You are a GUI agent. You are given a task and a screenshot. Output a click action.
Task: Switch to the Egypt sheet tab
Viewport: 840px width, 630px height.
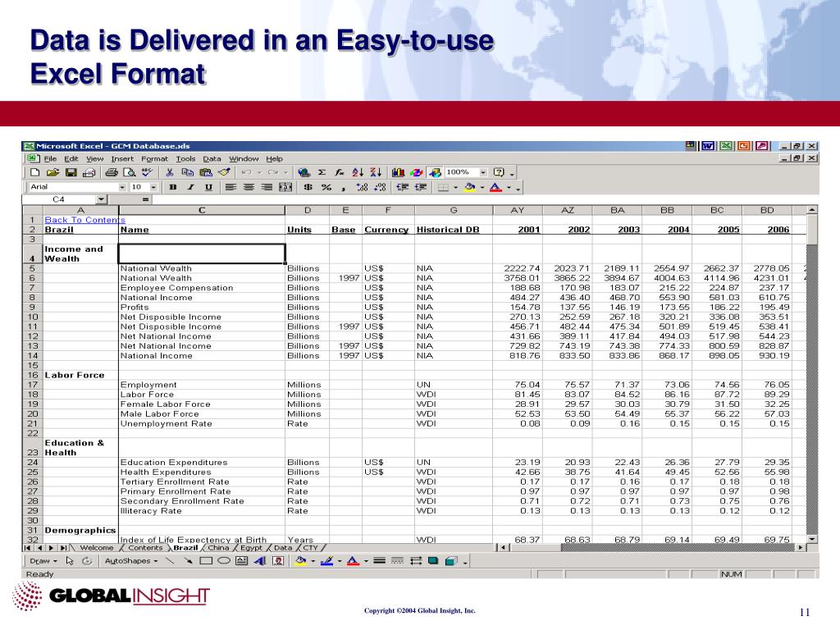pos(251,547)
